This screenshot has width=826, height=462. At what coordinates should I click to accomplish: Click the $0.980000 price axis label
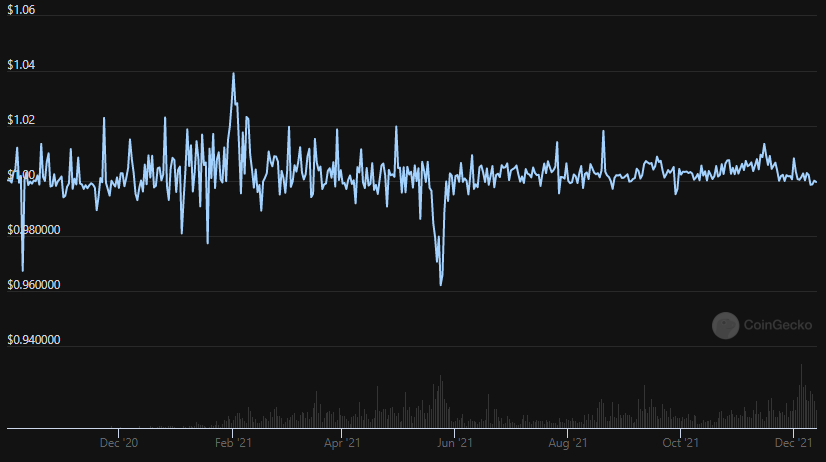coord(34,230)
